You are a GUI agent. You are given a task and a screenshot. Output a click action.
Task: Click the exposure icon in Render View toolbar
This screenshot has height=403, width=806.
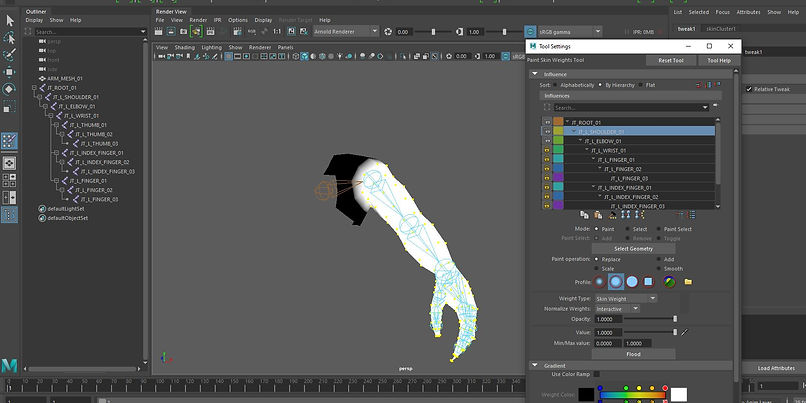point(388,31)
